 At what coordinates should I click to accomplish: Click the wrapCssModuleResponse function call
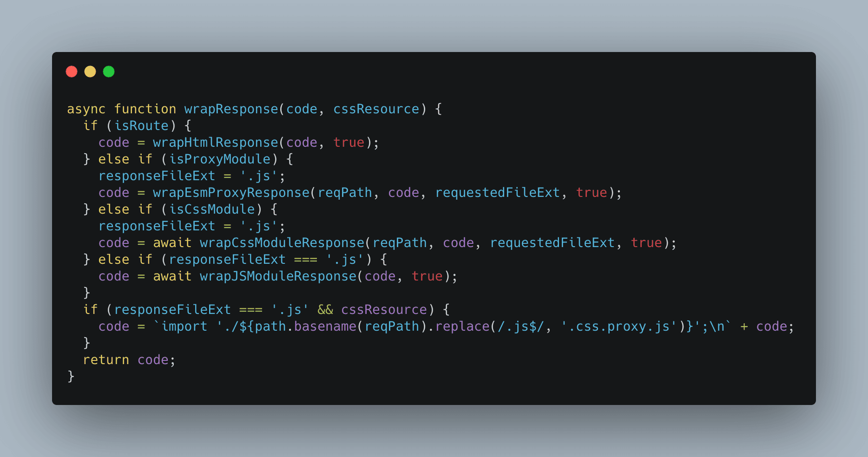point(282,243)
